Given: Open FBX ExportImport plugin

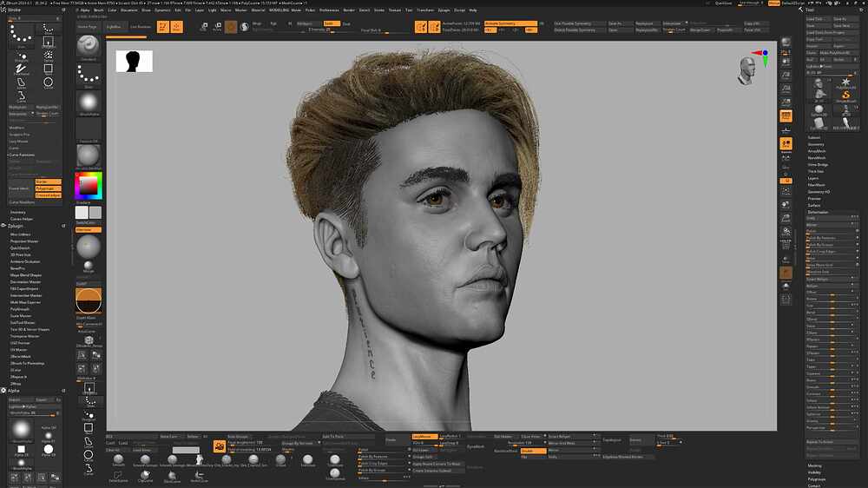Looking at the screenshot, I should pos(24,288).
